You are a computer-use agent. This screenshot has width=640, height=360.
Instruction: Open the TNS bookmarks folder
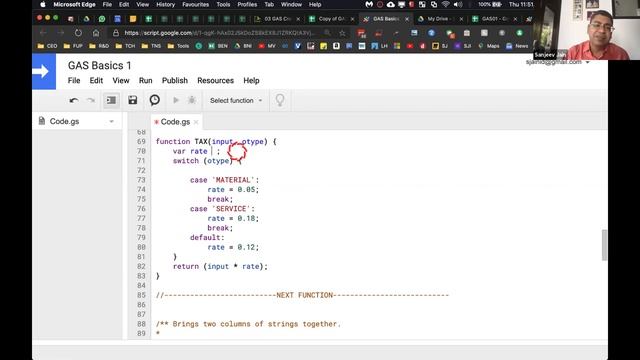pos(151,46)
